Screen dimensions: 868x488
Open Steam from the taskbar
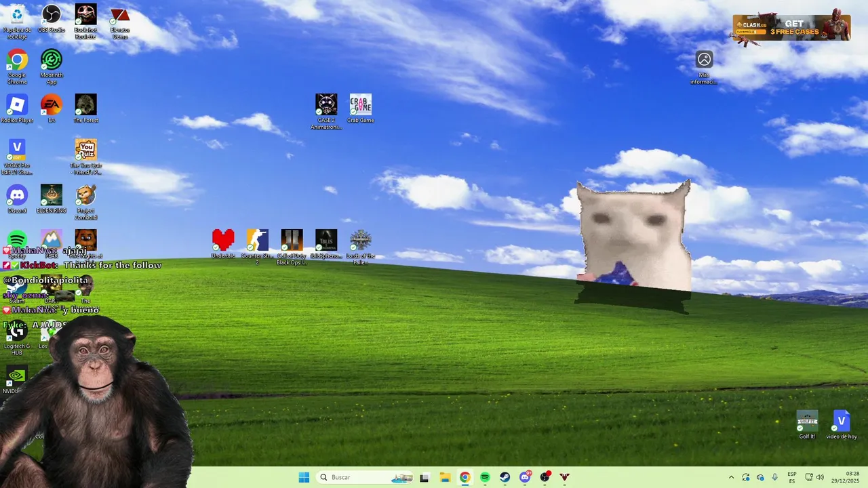tap(505, 477)
